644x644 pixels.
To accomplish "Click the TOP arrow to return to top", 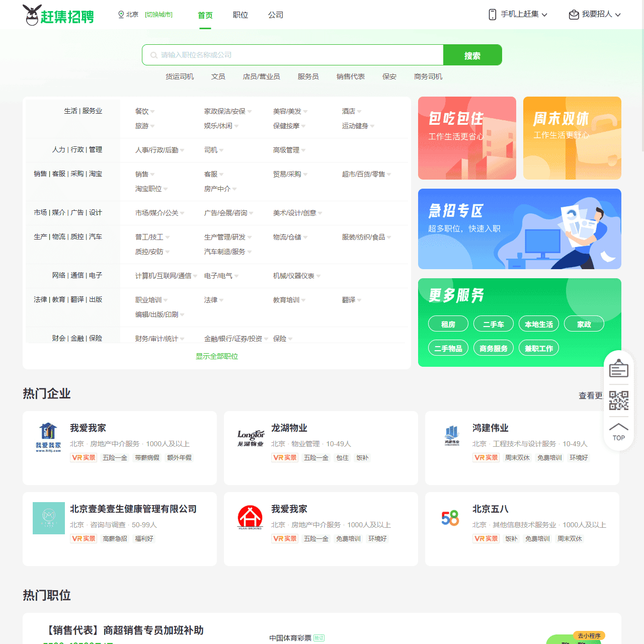I will 618,430.
